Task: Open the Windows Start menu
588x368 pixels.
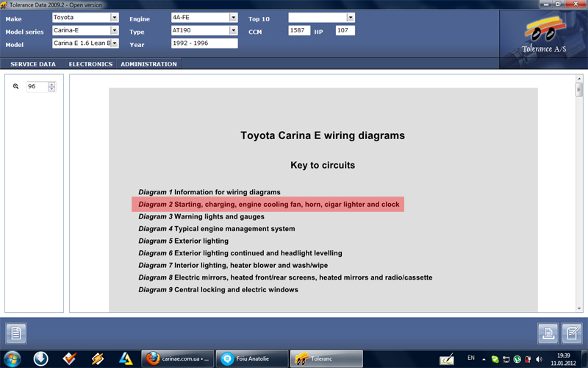Action: tap(12, 359)
